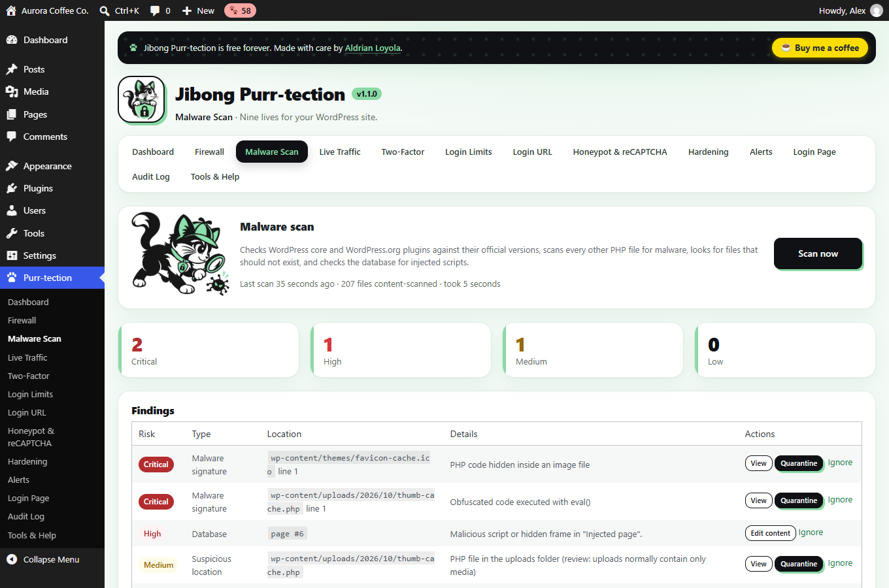The image size is (889, 588).
Task: Open Honeypot & reCAPTCHA tab
Action: 620,152
